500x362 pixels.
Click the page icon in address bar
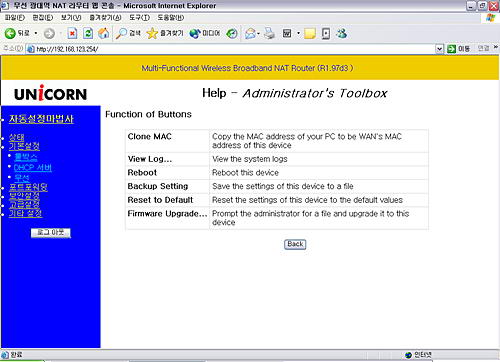[x=31, y=49]
